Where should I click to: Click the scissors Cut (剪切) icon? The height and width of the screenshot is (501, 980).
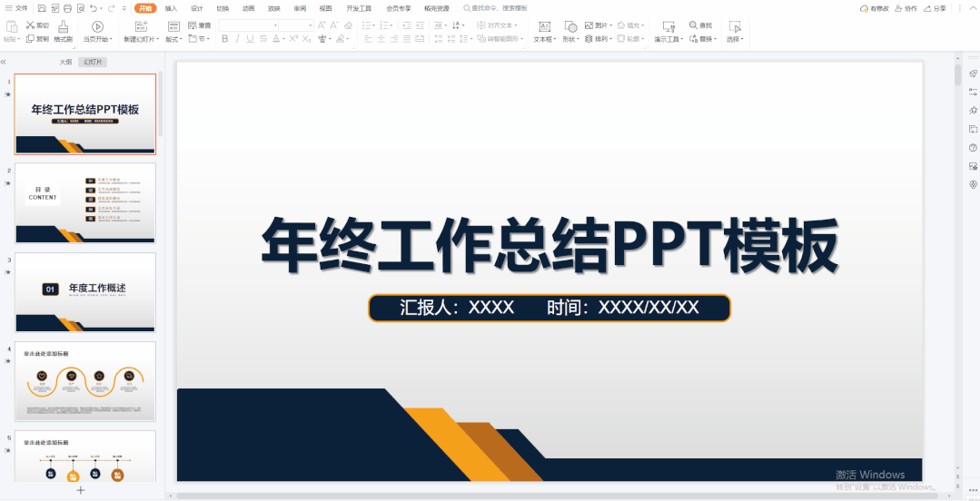(31, 25)
